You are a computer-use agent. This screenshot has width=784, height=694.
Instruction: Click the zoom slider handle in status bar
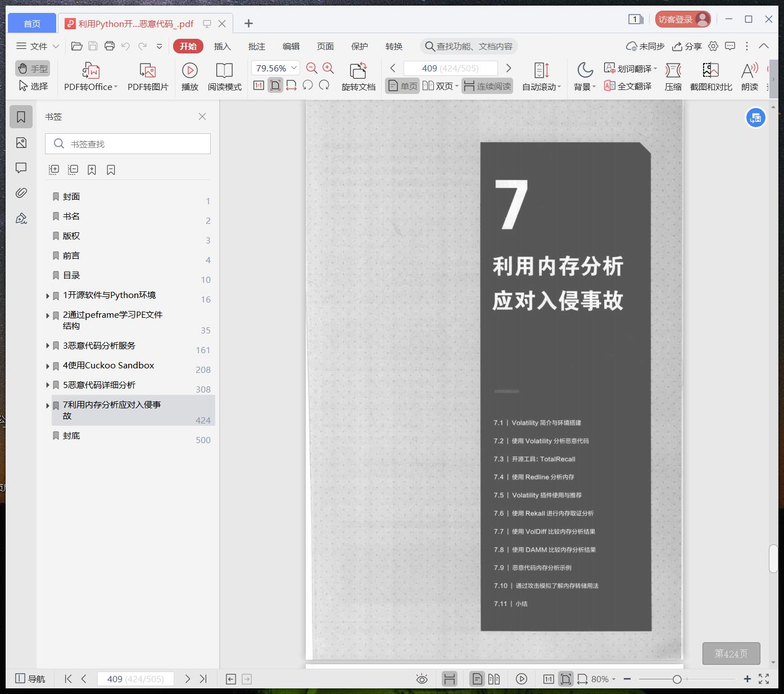tap(677, 679)
